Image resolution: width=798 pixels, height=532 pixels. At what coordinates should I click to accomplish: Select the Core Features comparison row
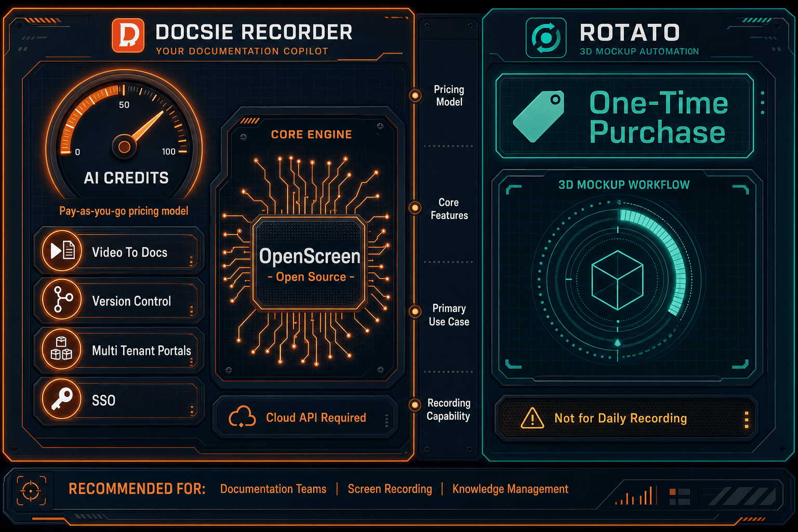tap(448, 209)
